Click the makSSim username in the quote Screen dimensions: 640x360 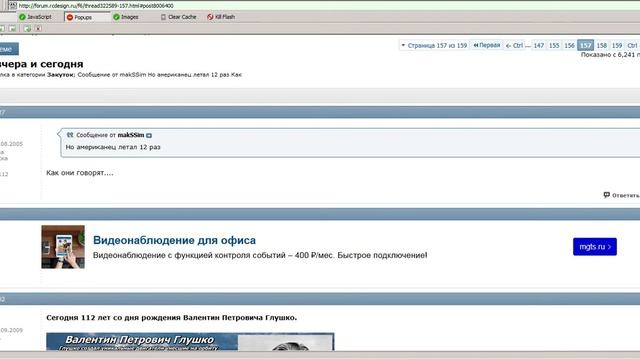click(x=131, y=135)
